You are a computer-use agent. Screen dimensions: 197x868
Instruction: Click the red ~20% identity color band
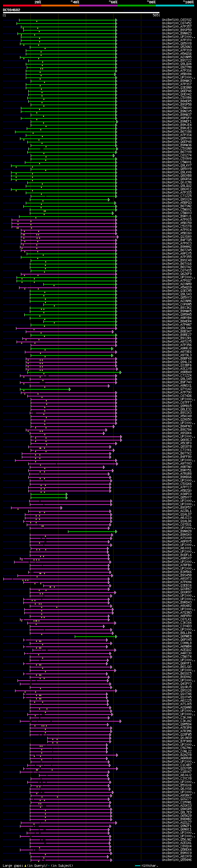[22, 6]
